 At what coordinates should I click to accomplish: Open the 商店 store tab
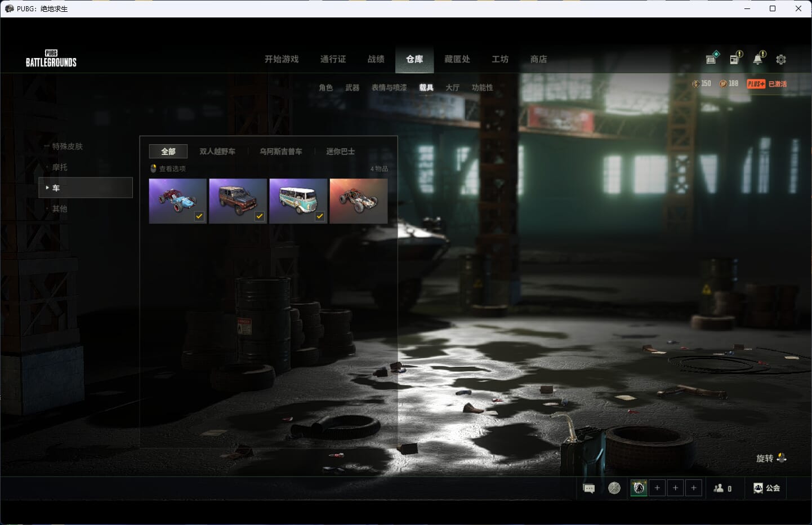click(x=539, y=59)
